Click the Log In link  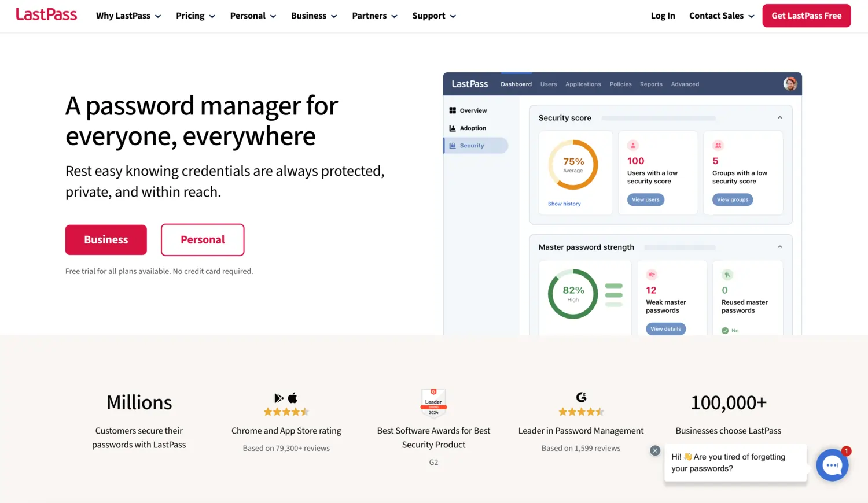[663, 16]
